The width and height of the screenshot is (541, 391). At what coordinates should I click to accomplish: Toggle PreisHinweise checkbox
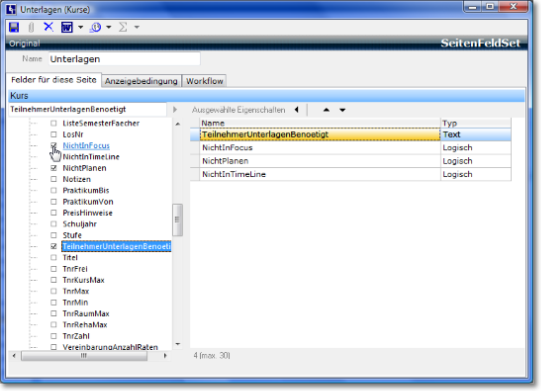pyautogui.click(x=53, y=213)
